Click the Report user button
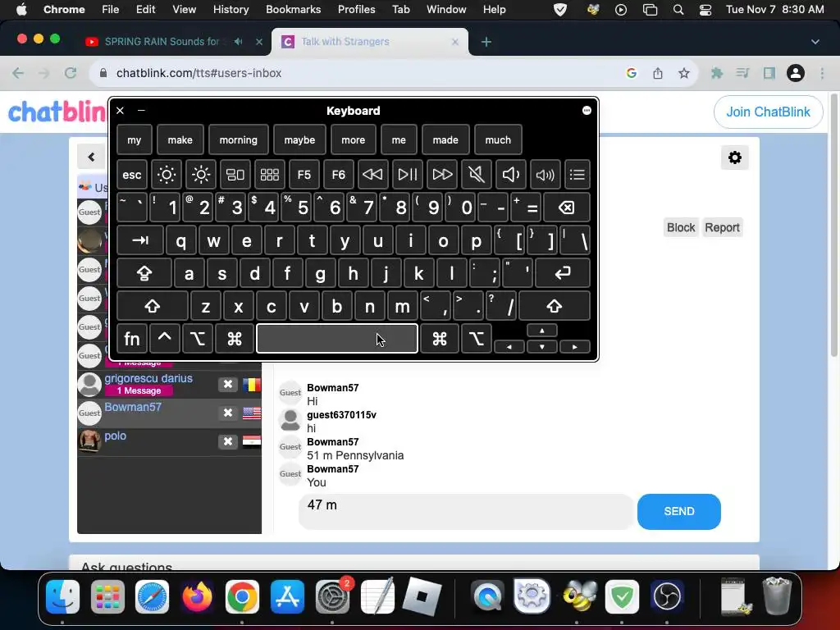Viewport: 840px width, 630px height. point(722,228)
